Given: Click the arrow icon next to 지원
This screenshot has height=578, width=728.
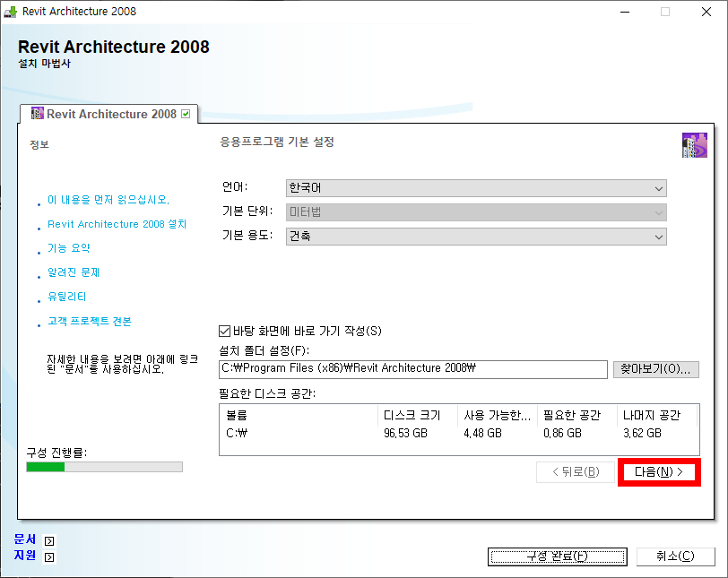Looking at the screenshot, I should tap(49, 557).
